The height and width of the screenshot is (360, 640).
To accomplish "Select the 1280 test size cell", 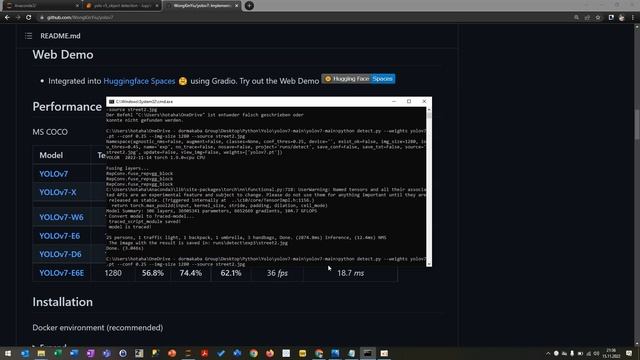I will (113, 273).
